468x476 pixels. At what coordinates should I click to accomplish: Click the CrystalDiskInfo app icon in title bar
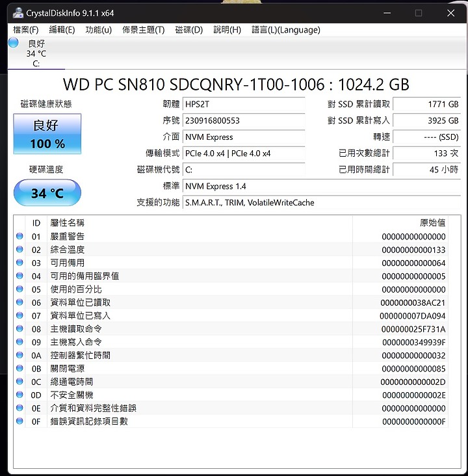coord(18,13)
